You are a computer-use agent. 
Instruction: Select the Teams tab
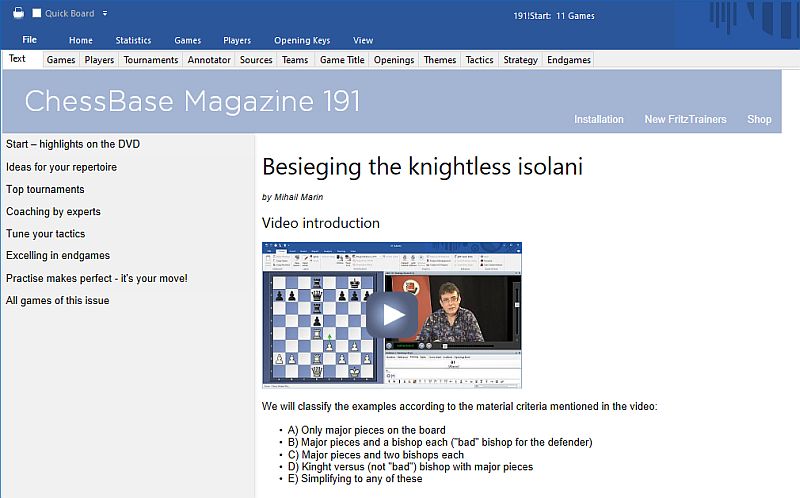click(295, 60)
